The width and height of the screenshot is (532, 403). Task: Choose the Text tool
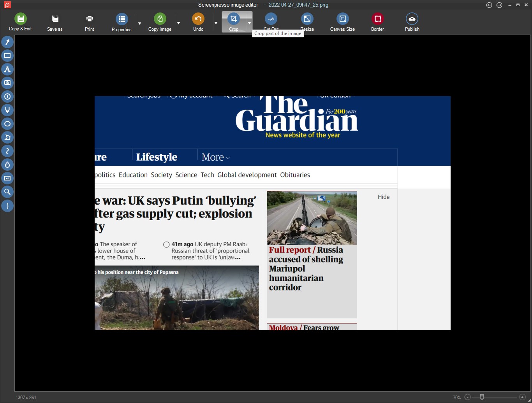pos(7,69)
